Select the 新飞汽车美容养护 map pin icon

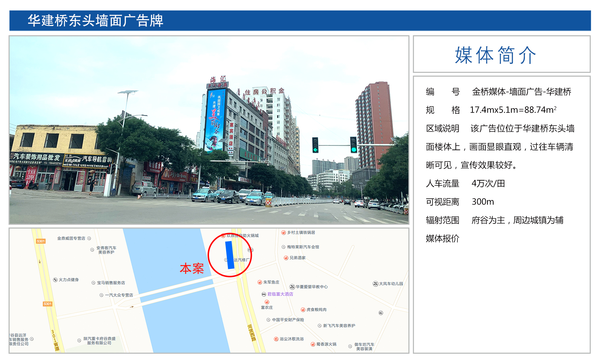click(x=319, y=326)
